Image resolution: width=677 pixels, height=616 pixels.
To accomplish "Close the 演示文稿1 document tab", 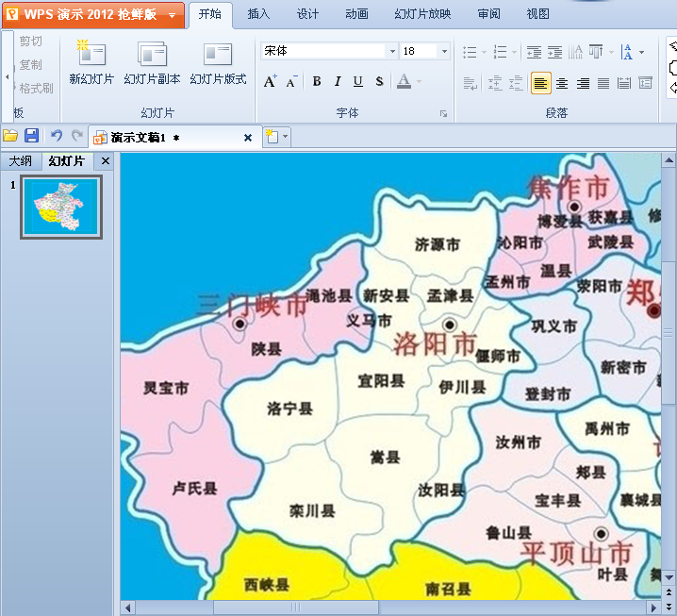I will [x=248, y=138].
